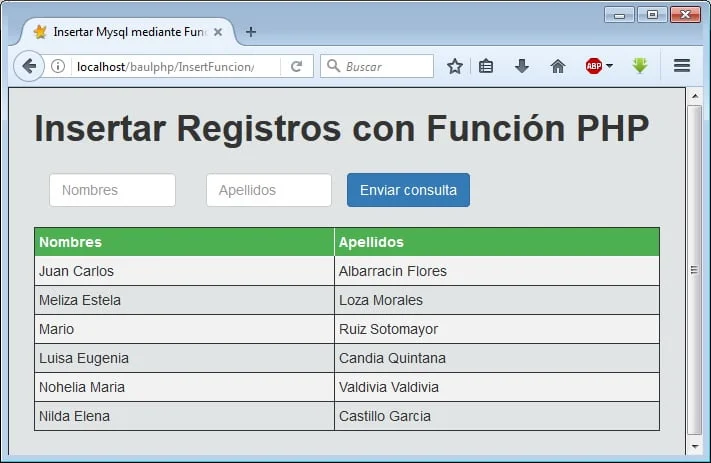Viewport: 711px width, 463px height.
Task: Click the tab's star favicon
Action: [40, 32]
